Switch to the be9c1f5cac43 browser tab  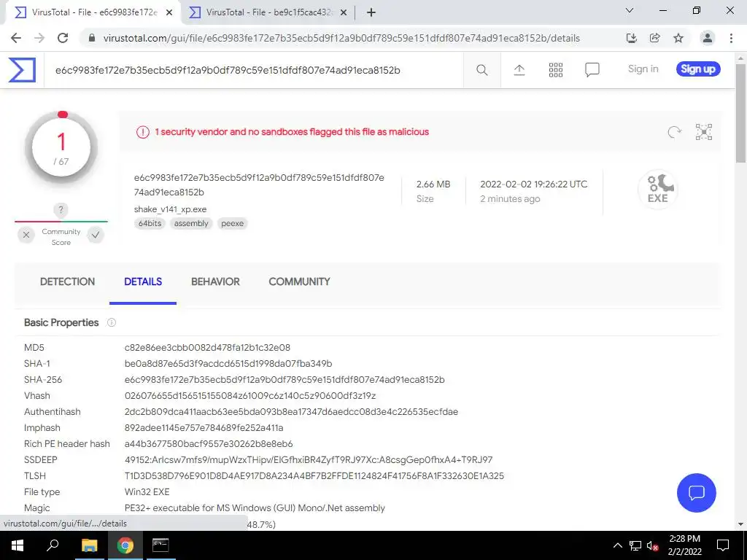tap(267, 12)
